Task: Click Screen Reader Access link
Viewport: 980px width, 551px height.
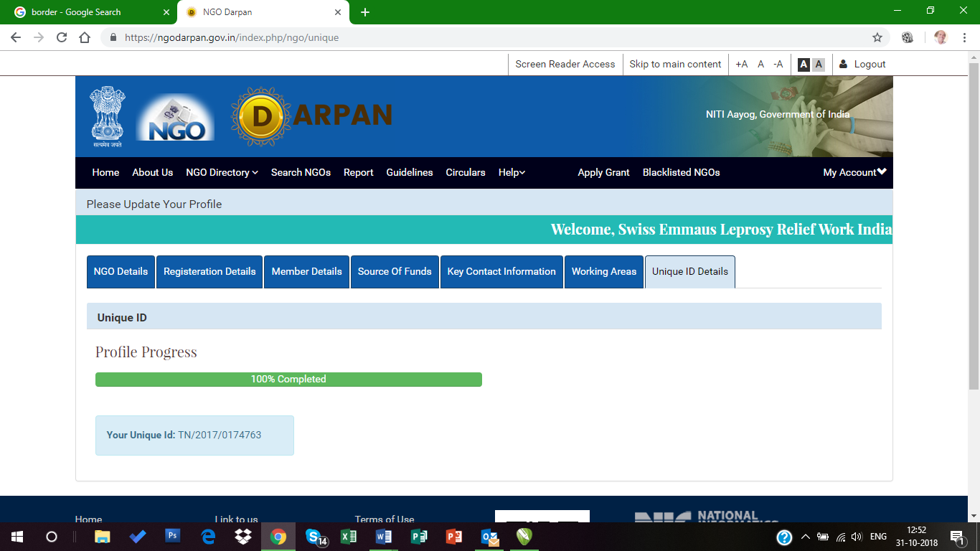Action: tap(565, 64)
